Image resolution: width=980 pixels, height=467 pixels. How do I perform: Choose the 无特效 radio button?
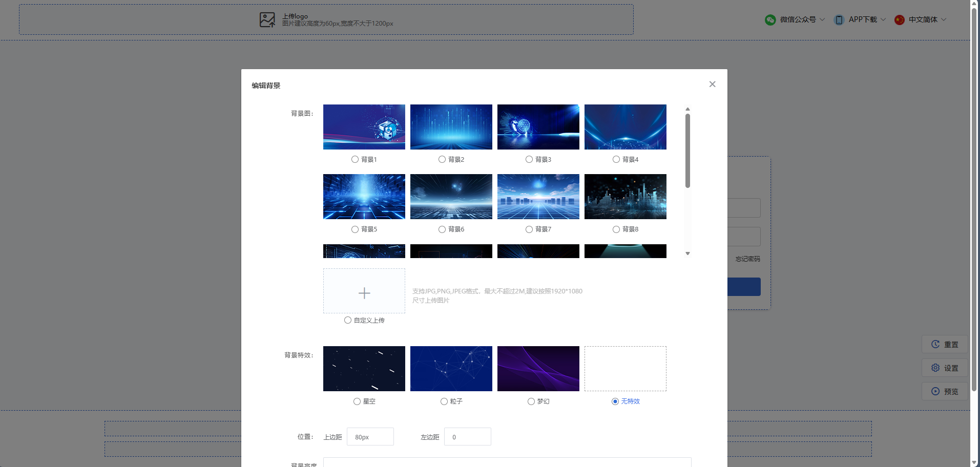tap(615, 401)
